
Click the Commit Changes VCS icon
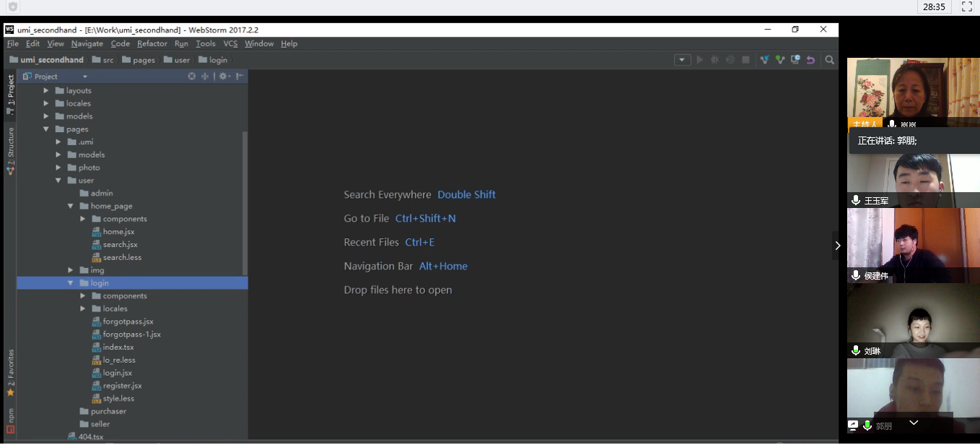coord(779,60)
